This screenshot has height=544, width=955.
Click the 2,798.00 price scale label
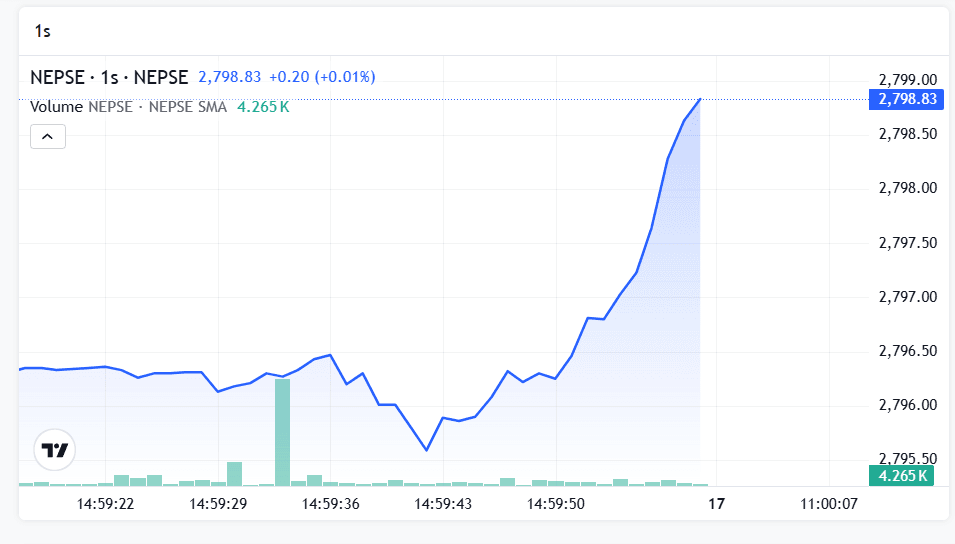(907, 188)
